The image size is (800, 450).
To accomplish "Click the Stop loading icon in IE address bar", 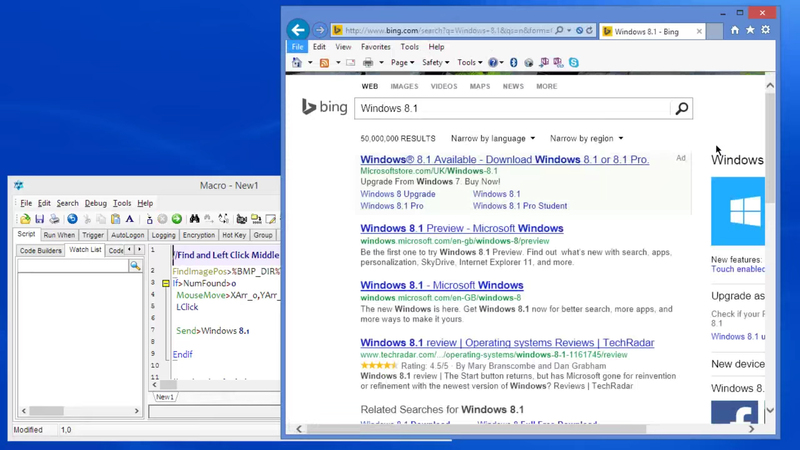I will coord(580,31).
